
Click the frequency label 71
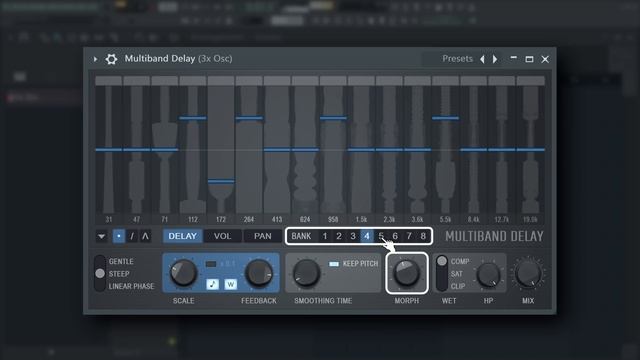click(x=164, y=220)
